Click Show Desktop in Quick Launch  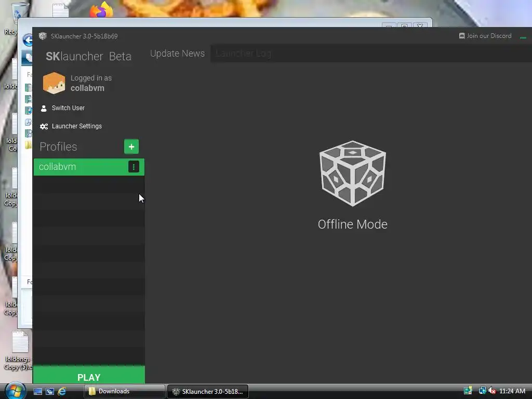pyautogui.click(x=37, y=391)
